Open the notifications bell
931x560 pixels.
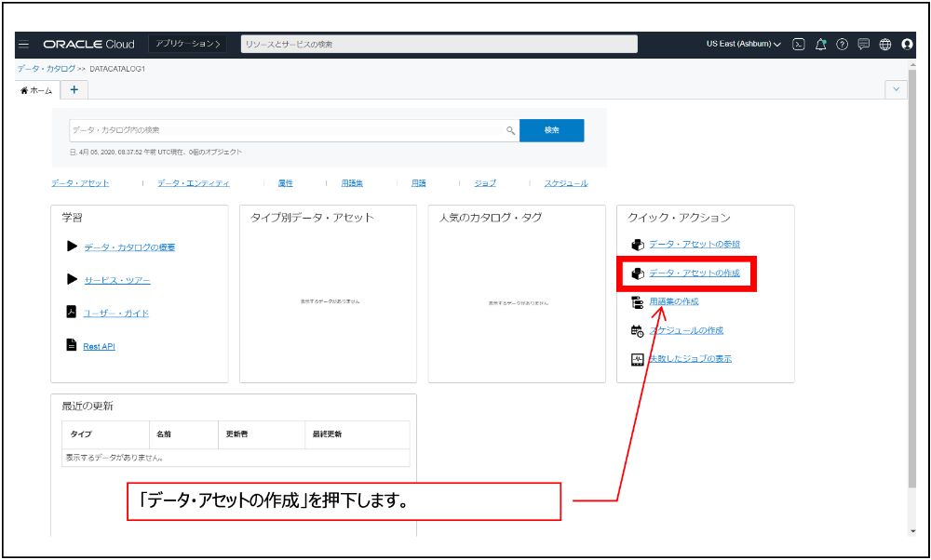click(x=821, y=45)
